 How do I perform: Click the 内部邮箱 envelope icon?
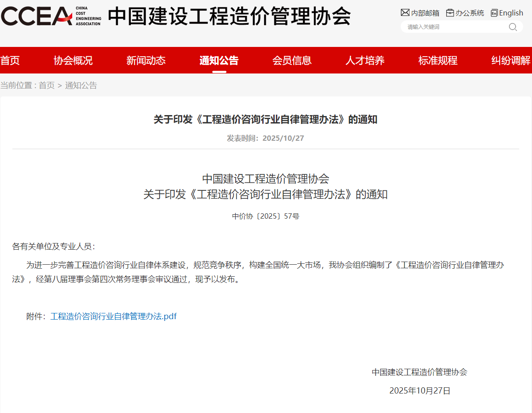pos(405,13)
